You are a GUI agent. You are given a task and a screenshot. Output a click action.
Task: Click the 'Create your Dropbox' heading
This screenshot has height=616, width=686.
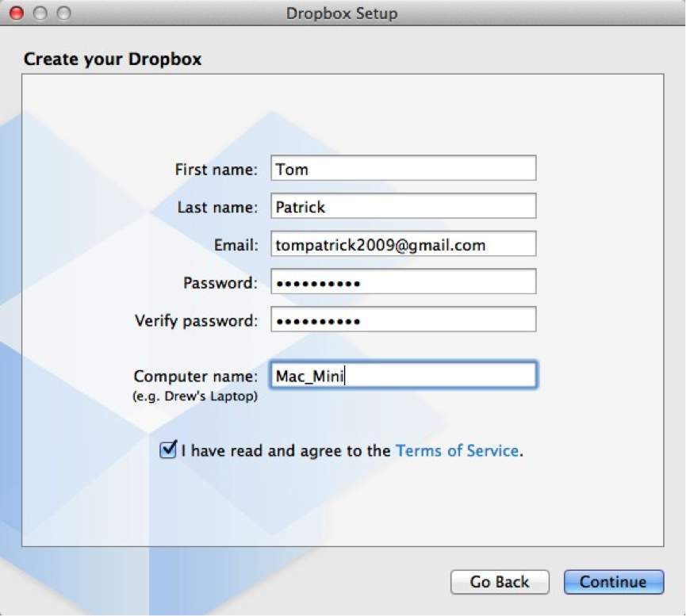point(113,59)
